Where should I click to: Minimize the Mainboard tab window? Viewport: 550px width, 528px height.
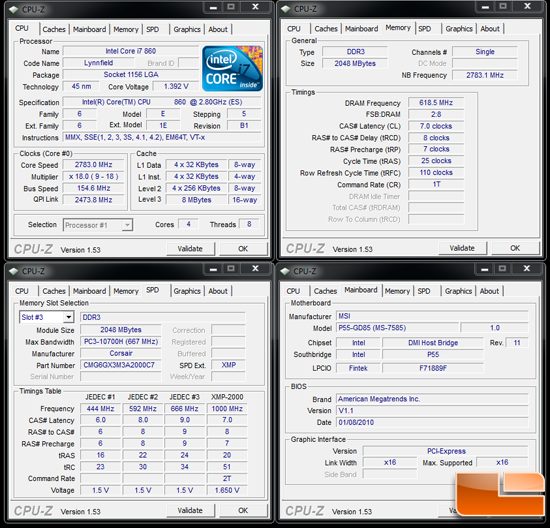click(485, 269)
